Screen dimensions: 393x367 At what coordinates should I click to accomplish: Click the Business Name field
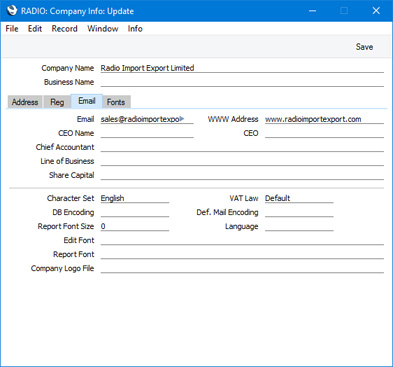242,82
